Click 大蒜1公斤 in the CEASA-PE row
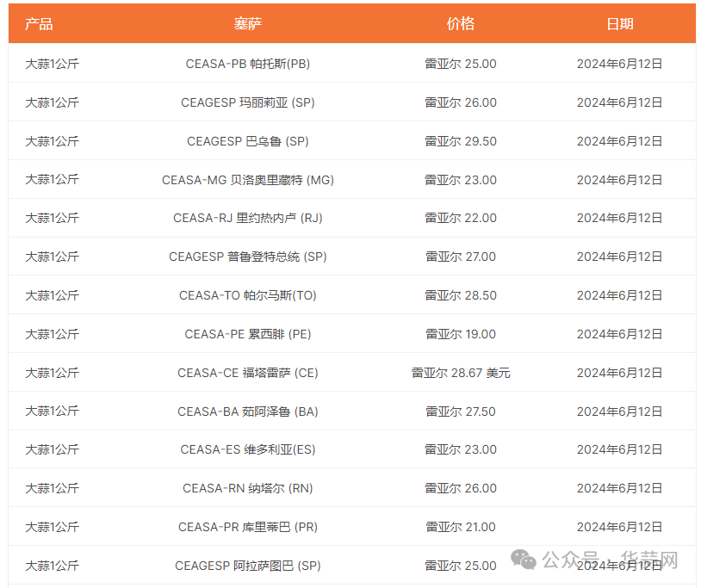This screenshot has height=588, width=701. click(x=52, y=334)
